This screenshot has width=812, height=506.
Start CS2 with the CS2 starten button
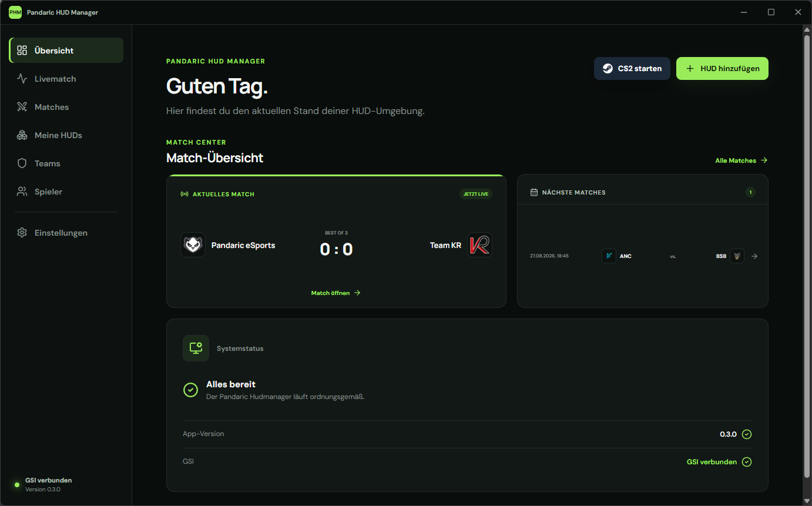[x=632, y=68]
